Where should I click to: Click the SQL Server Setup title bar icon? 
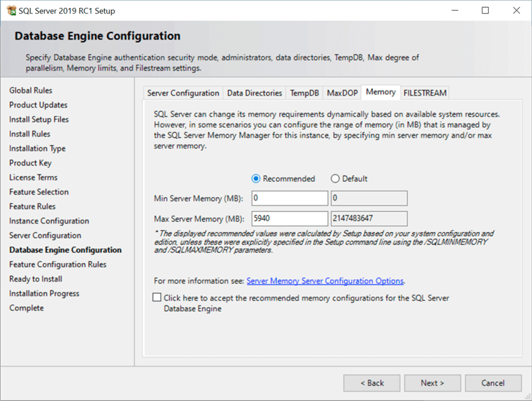(11, 11)
